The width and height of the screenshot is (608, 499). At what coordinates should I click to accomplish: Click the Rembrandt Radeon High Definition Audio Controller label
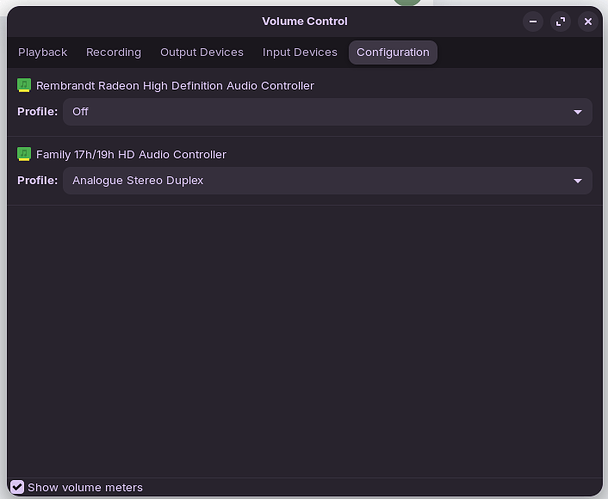pos(175,86)
